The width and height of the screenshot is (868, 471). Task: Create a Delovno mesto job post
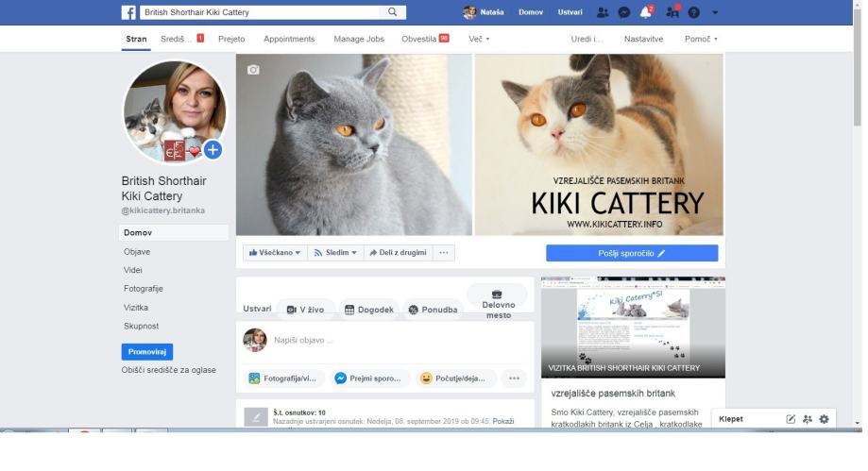click(x=498, y=303)
